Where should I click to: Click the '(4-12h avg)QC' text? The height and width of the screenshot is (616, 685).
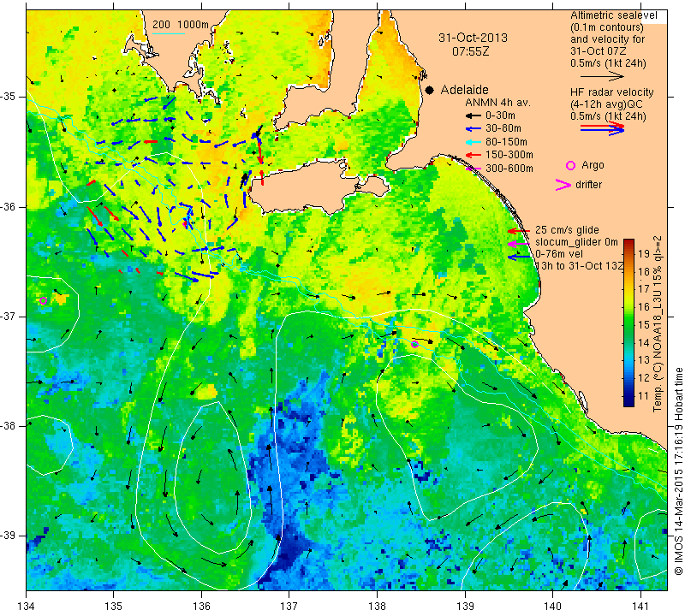(605, 104)
